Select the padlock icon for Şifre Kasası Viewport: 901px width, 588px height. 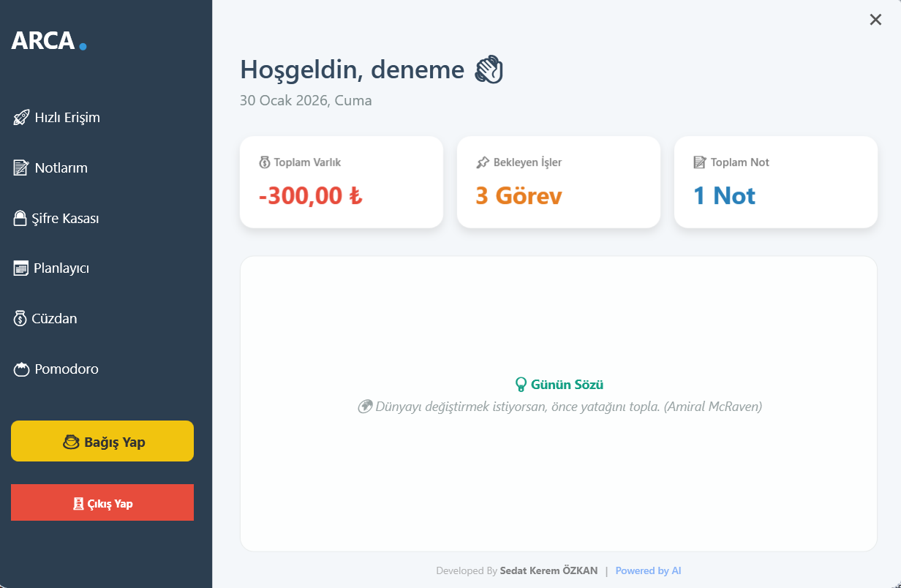pos(20,219)
